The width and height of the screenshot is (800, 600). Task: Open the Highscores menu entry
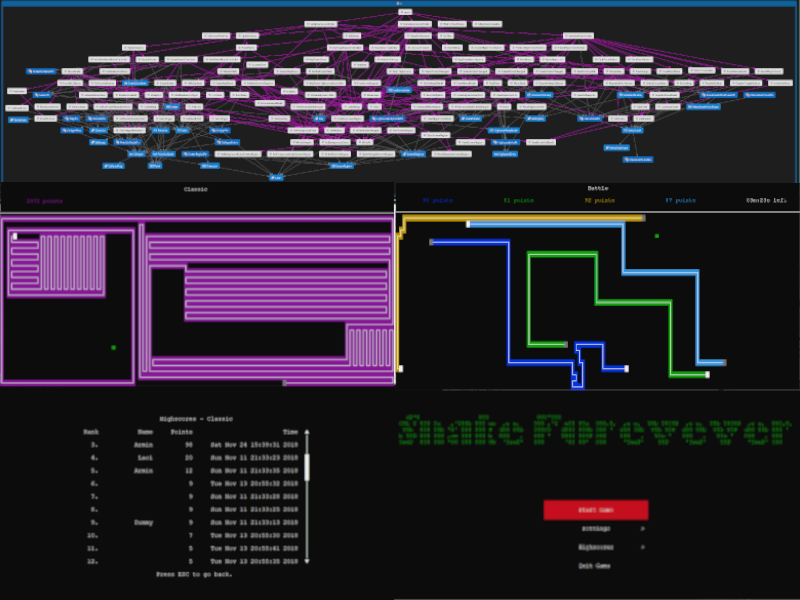tap(594, 547)
